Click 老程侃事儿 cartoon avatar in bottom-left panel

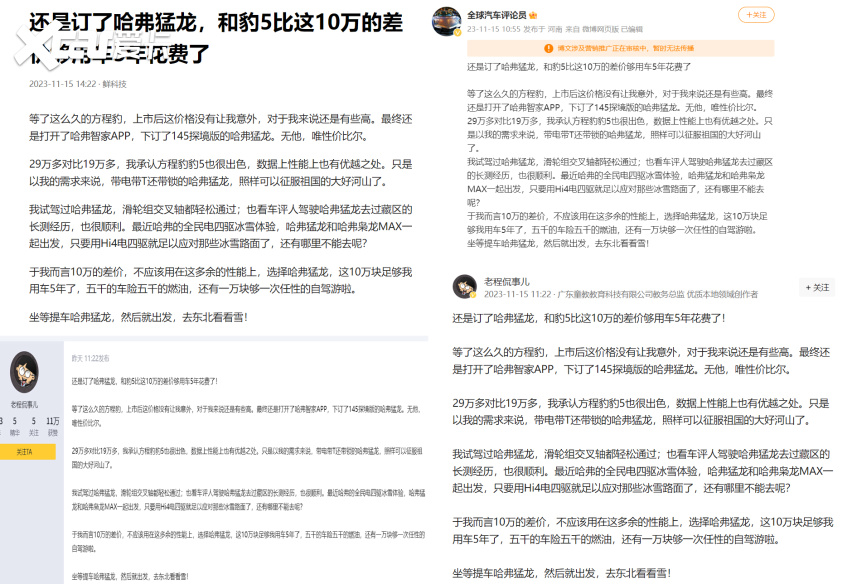pos(24,374)
